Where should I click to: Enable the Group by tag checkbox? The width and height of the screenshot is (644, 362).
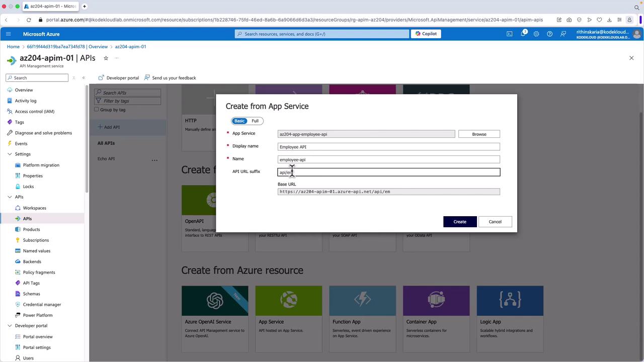(x=97, y=110)
